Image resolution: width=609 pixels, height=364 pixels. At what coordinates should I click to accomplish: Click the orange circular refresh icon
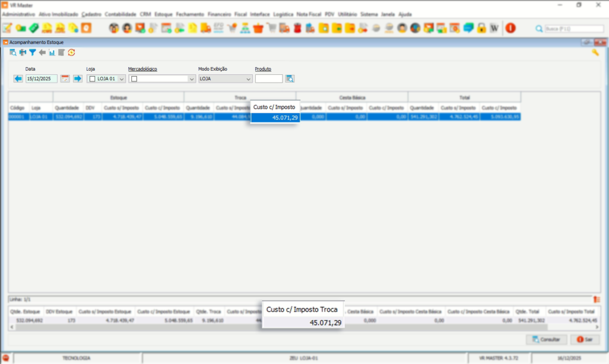pyautogui.click(x=71, y=52)
